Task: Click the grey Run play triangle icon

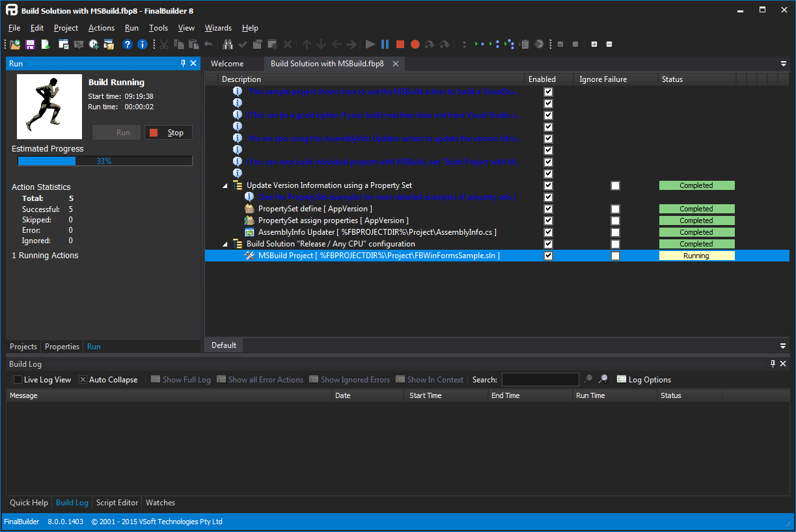Action: pyautogui.click(x=370, y=44)
